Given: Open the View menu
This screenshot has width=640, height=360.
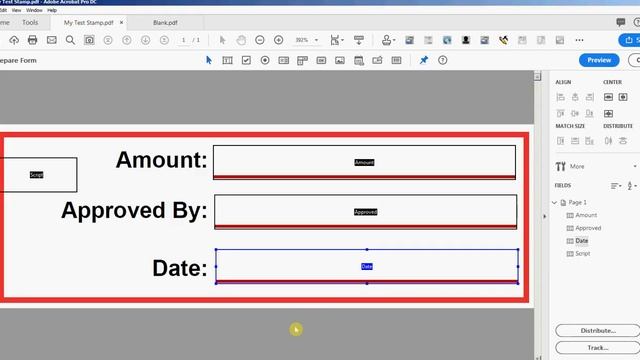Looking at the screenshot, I should [17, 10].
